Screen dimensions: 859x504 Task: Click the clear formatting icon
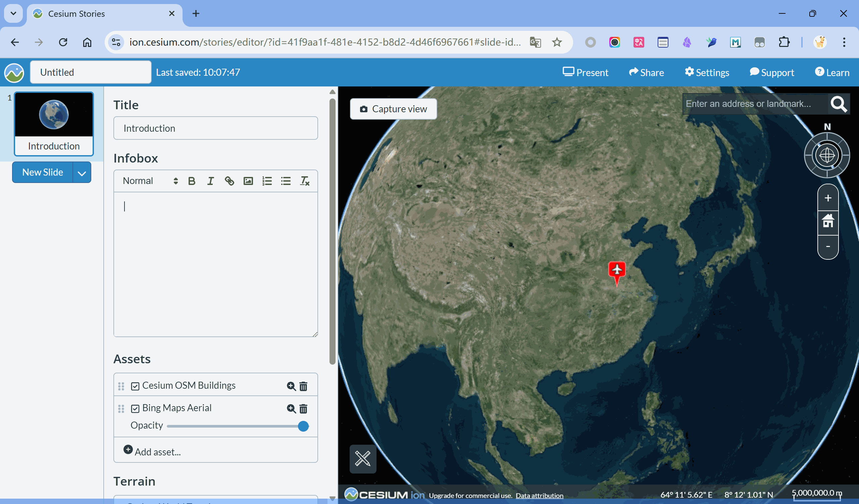tap(304, 181)
